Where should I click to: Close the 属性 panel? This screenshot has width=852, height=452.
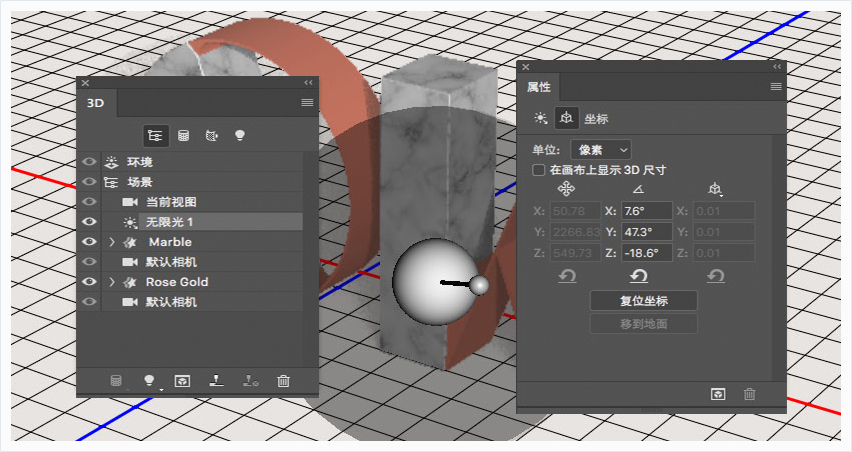pos(525,67)
